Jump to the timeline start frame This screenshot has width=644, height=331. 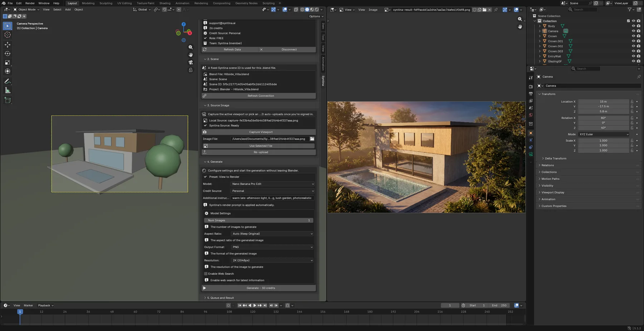click(x=240, y=306)
